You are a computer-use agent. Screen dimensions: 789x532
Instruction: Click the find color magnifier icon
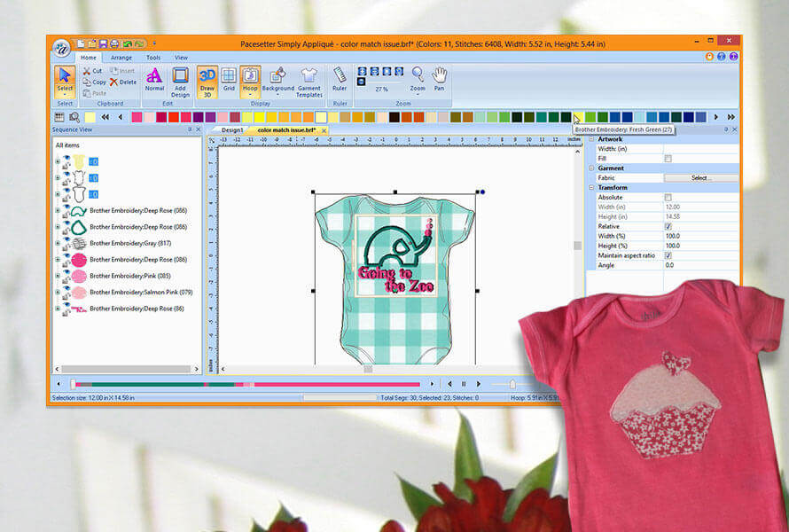(74, 117)
